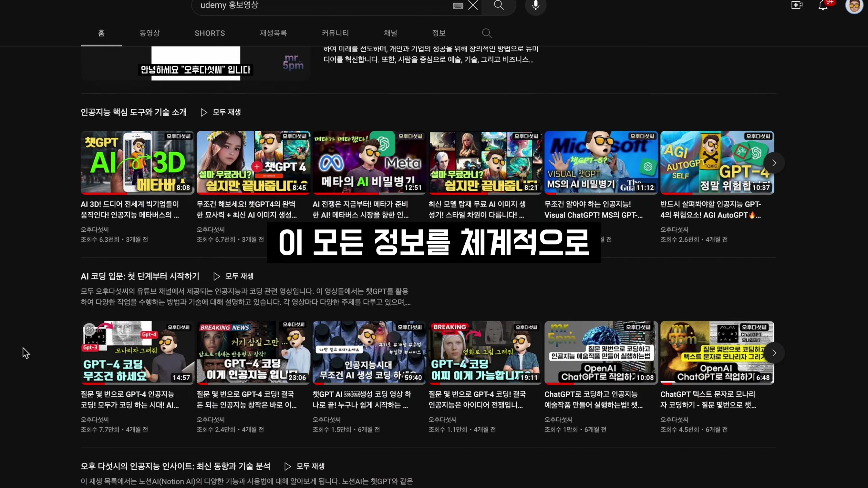868x488 pixels.
Task: Open title 질문 몇 번으로 GPT-4 인공지능 코딩! 모두가
Action: (130, 400)
